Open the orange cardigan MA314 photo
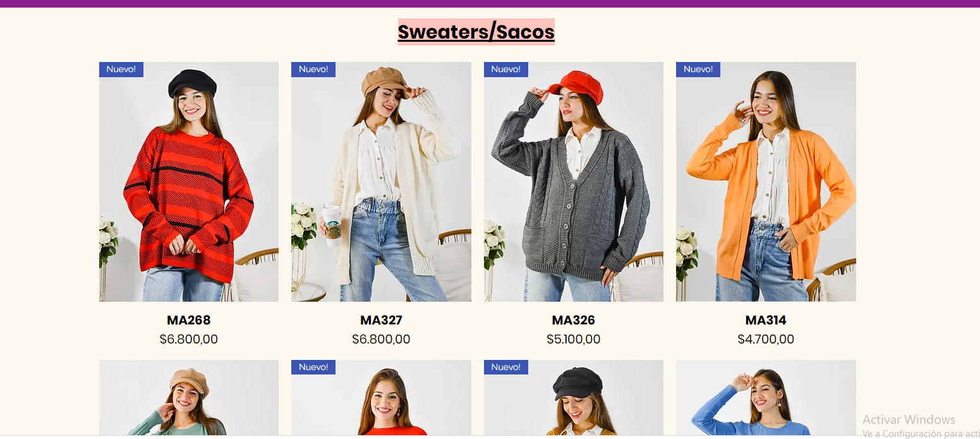This screenshot has height=439, width=980. pyautogui.click(x=766, y=182)
